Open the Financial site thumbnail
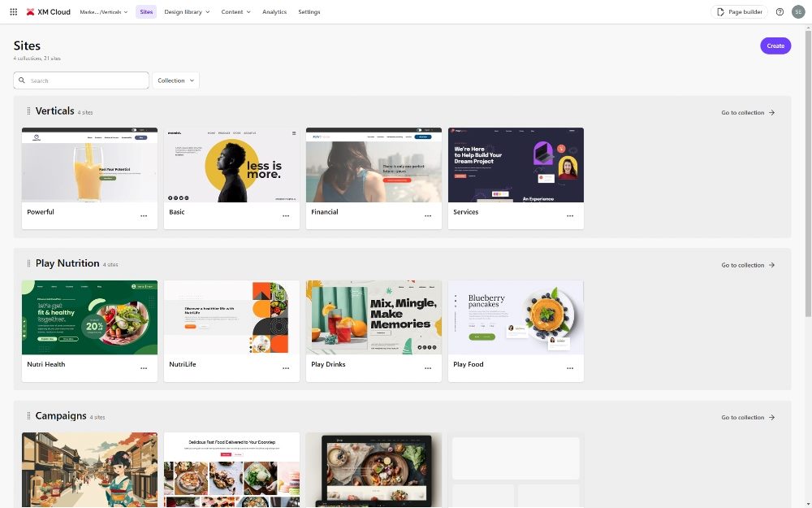 click(x=374, y=165)
